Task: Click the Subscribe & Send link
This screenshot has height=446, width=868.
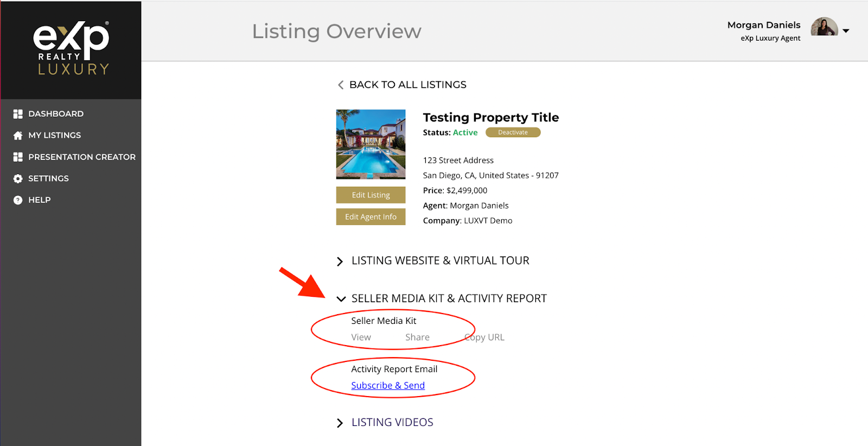Action: click(x=388, y=385)
